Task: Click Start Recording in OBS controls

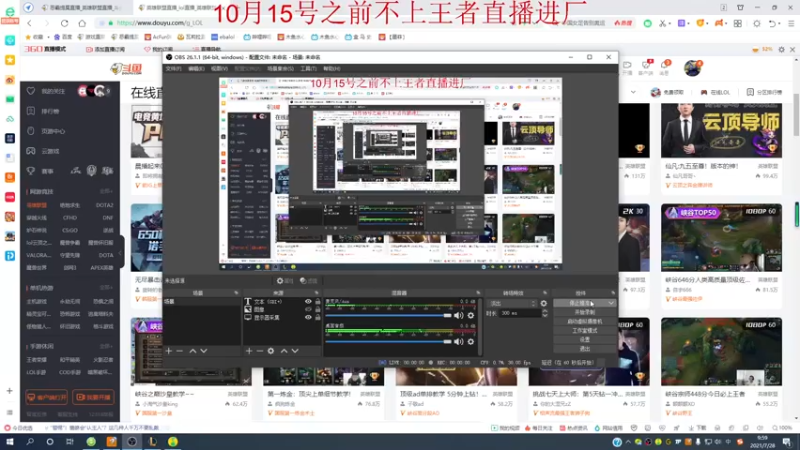Action: (585, 312)
